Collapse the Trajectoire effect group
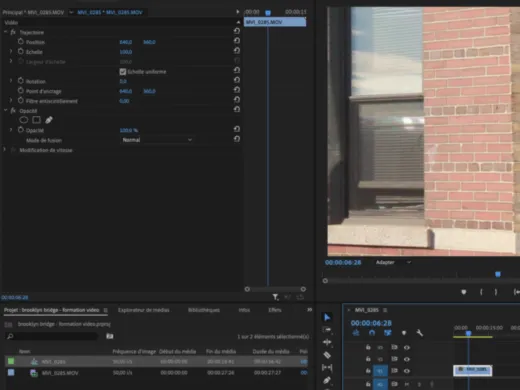The height and width of the screenshot is (390, 520). coord(5,32)
